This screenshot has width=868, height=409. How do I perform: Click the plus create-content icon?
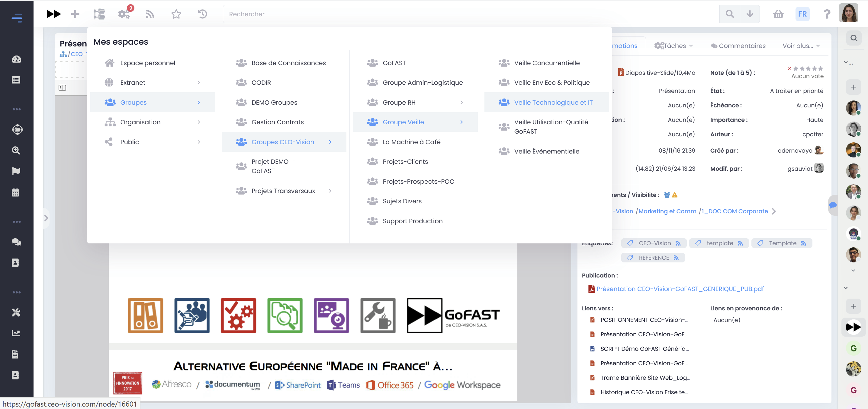[x=75, y=14]
